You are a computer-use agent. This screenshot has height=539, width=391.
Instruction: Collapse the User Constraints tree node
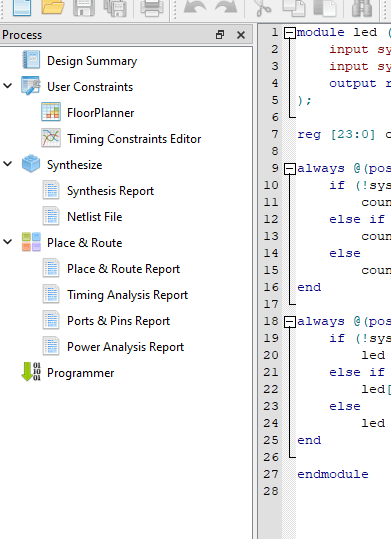(x=8, y=86)
